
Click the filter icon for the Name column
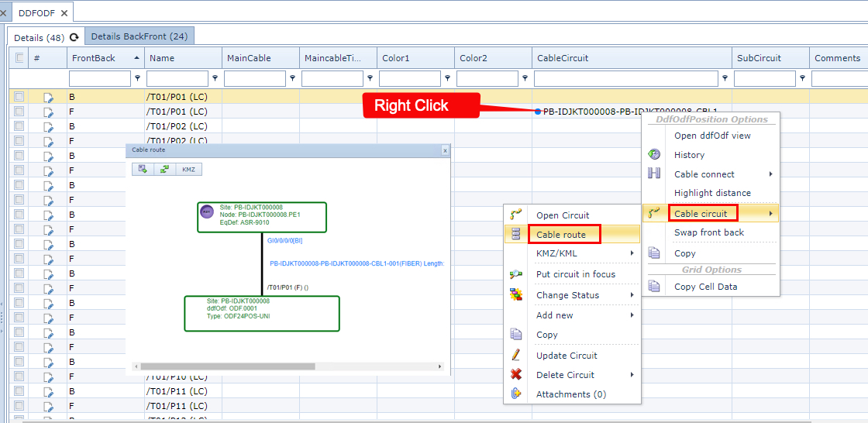215,78
